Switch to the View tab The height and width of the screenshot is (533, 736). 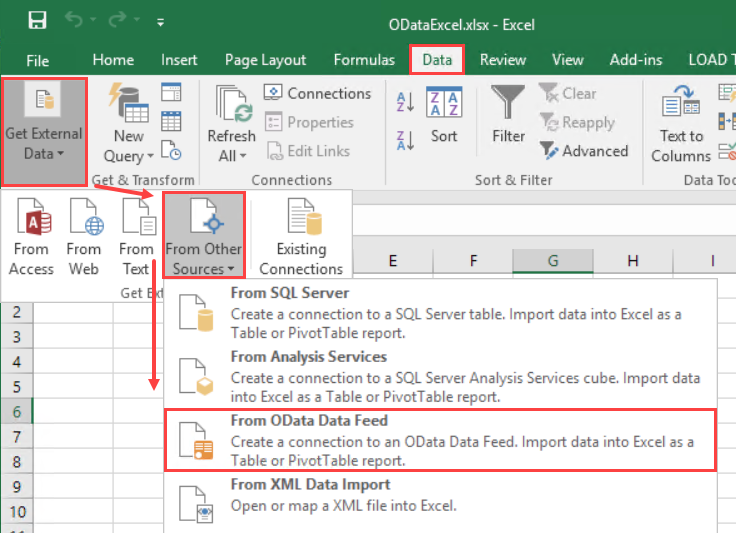tap(567, 60)
